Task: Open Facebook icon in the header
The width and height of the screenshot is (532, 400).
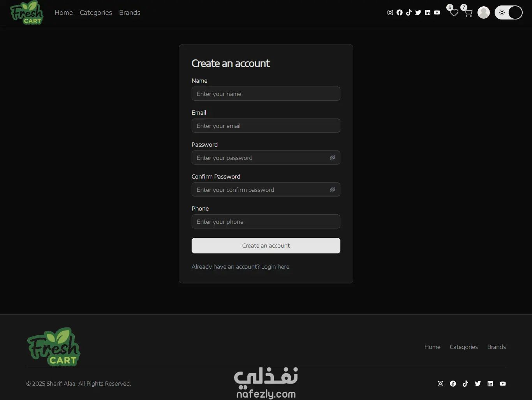Action: 400,12
